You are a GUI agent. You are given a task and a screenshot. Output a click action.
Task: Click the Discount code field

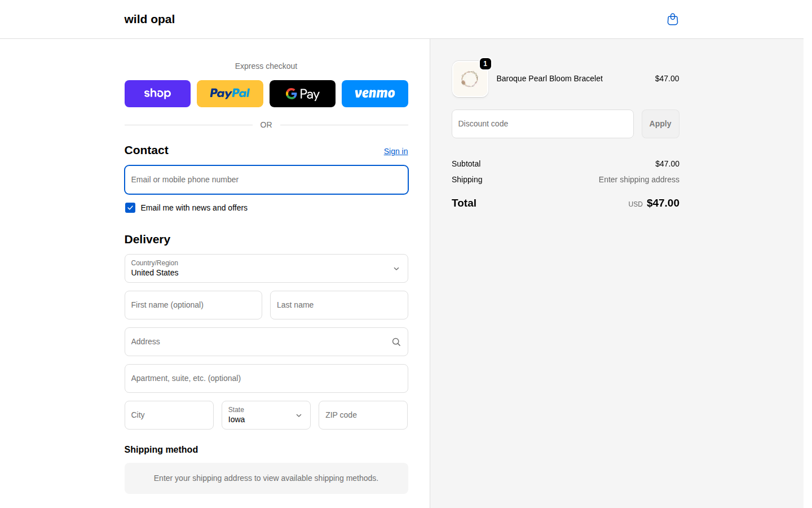tap(542, 124)
